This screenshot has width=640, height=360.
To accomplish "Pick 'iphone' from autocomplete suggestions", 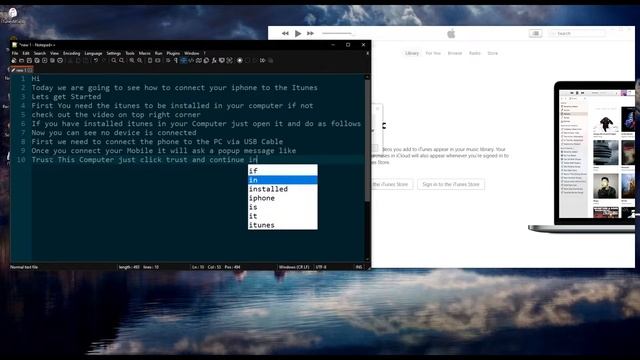I will (282, 198).
